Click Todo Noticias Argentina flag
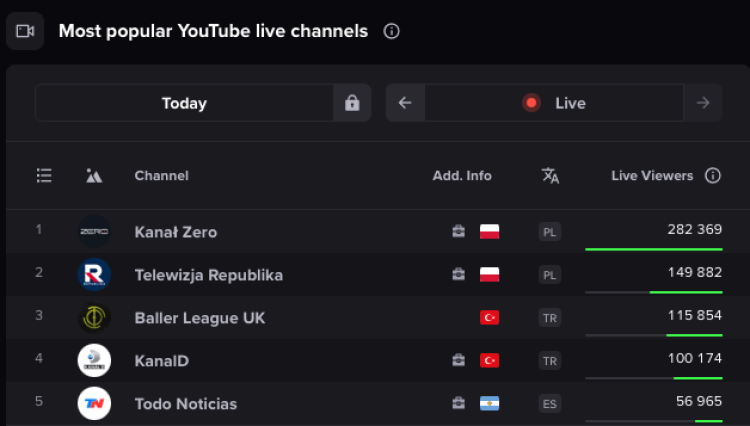 click(x=489, y=404)
